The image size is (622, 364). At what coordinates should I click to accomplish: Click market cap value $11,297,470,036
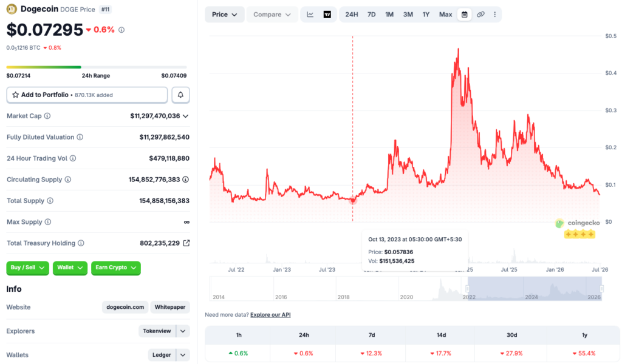click(x=155, y=116)
